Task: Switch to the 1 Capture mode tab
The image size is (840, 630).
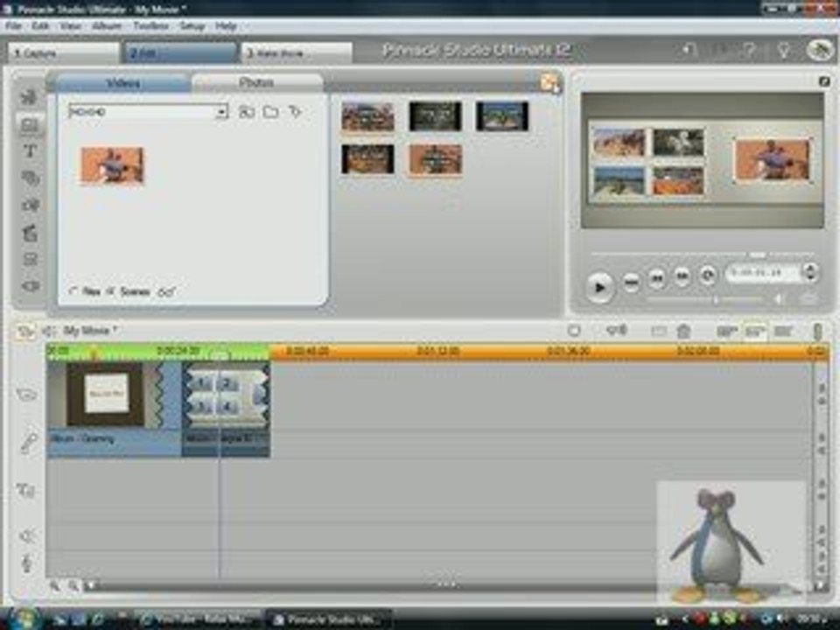Action: pyautogui.click(x=64, y=53)
